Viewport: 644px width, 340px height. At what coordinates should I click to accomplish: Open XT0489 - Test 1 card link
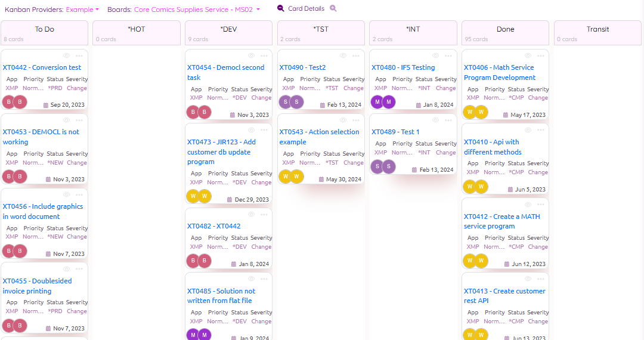tap(395, 132)
